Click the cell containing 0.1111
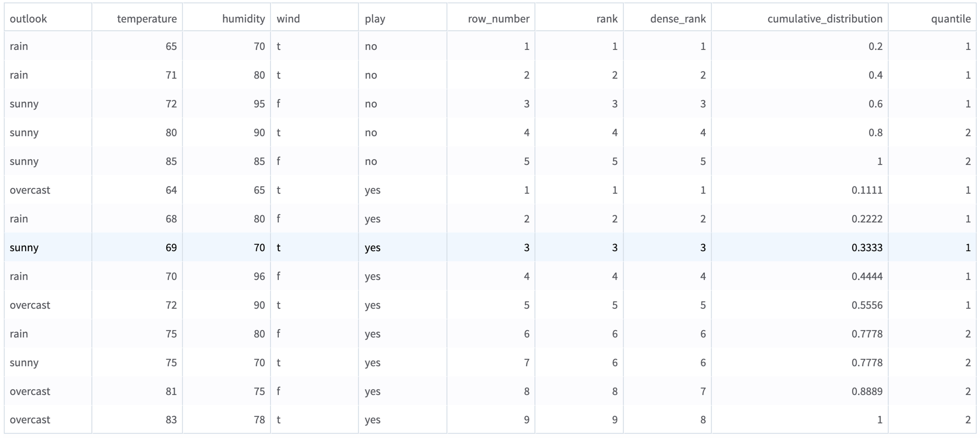 (x=867, y=190)
